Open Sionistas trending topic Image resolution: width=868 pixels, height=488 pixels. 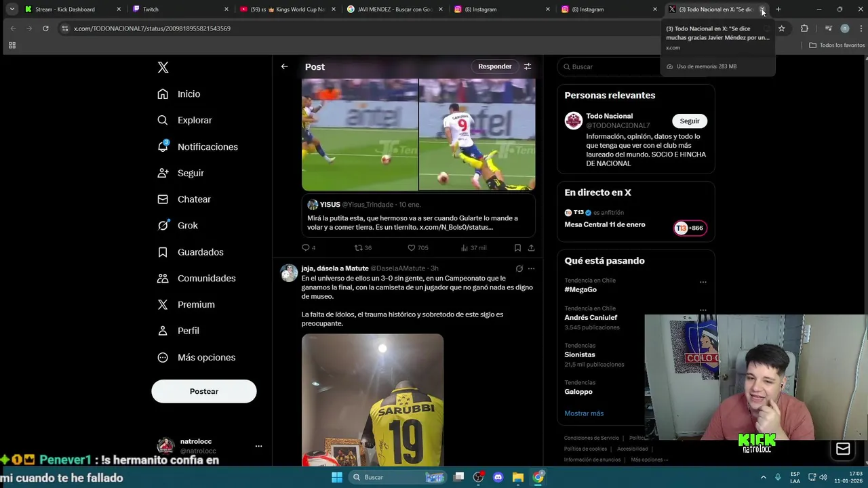580,354
